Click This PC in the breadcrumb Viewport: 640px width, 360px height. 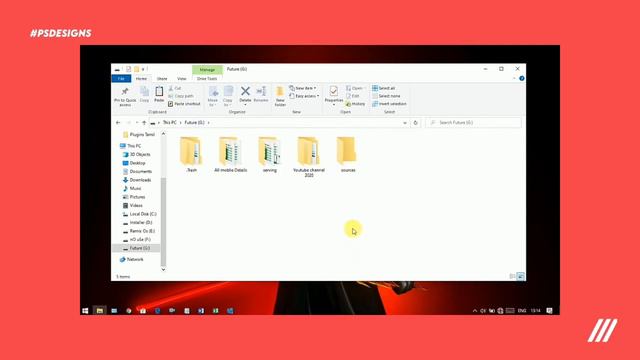[x=169, y=122]
